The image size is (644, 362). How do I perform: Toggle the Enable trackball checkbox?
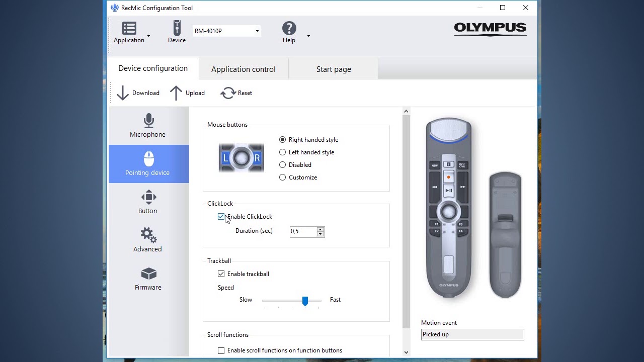(x=221, y=274)
